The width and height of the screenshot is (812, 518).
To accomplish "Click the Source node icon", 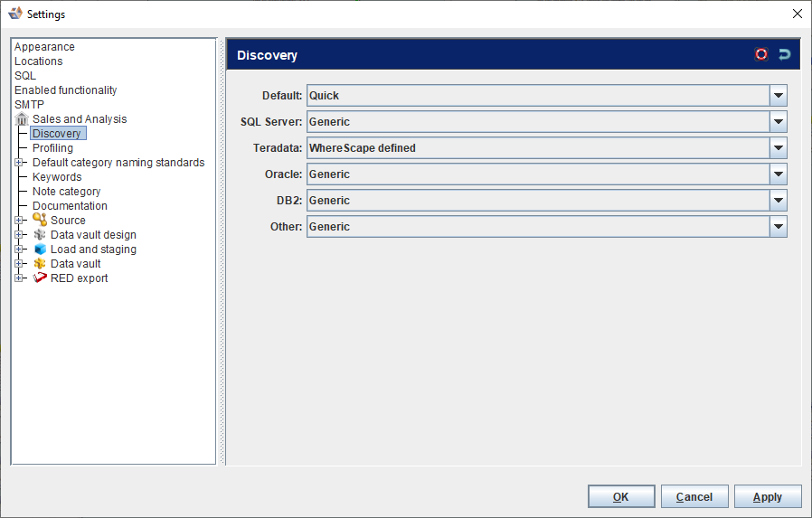I will point(40,220).
